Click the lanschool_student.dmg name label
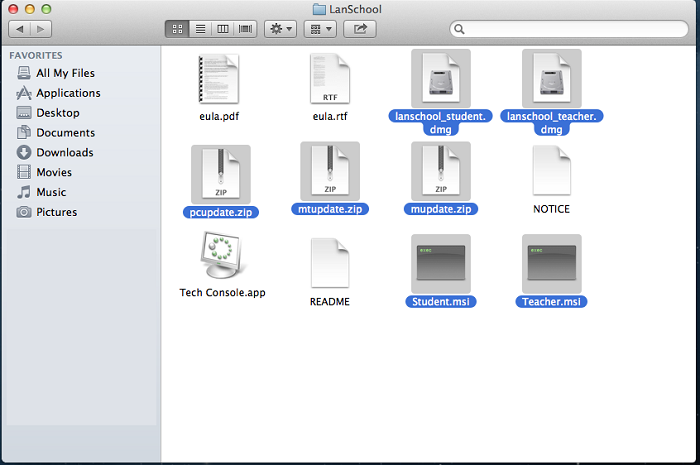Viewport: 700px width, 465px height. click(441, 123)
